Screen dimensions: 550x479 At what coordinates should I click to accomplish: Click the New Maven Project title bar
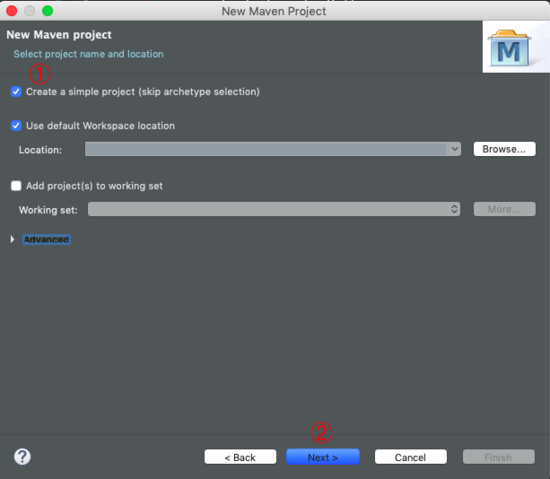coord(274,11)
